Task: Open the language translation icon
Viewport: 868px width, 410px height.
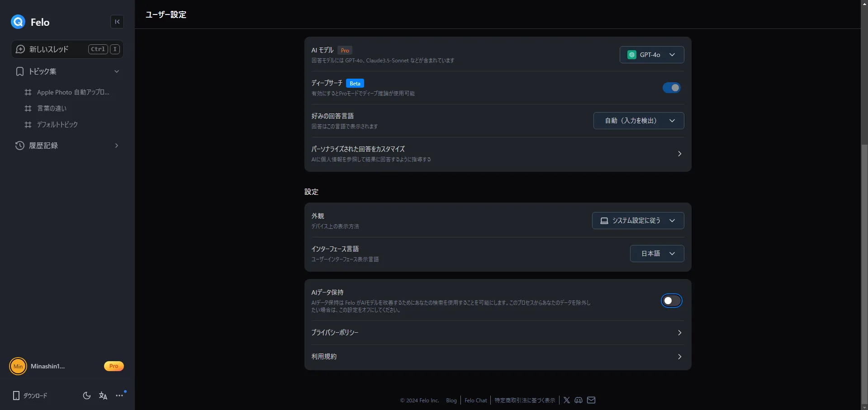Action: pyautogui.click(x=103, y=396)
